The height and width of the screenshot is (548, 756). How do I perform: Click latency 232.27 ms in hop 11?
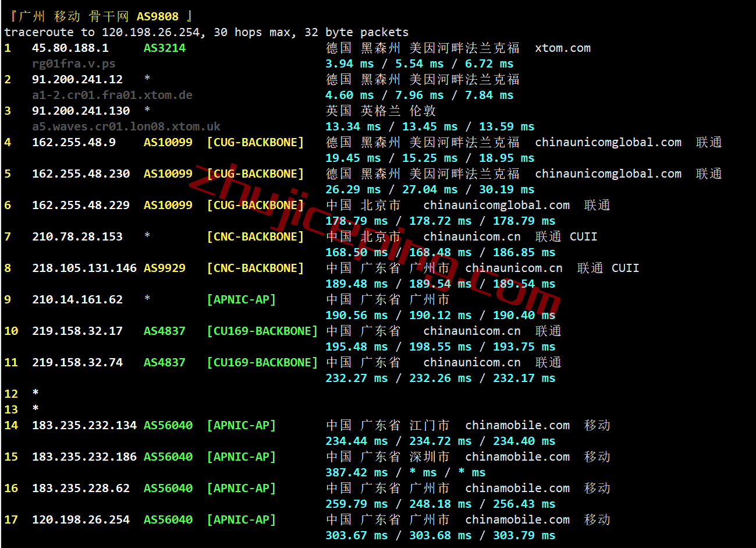pos(357,378)
